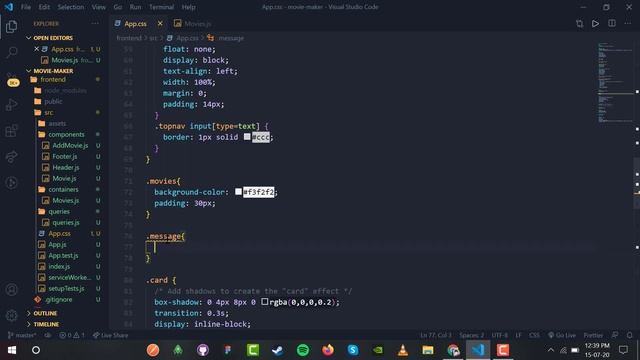Open Steam from the taskbar

tap(278, 350)
